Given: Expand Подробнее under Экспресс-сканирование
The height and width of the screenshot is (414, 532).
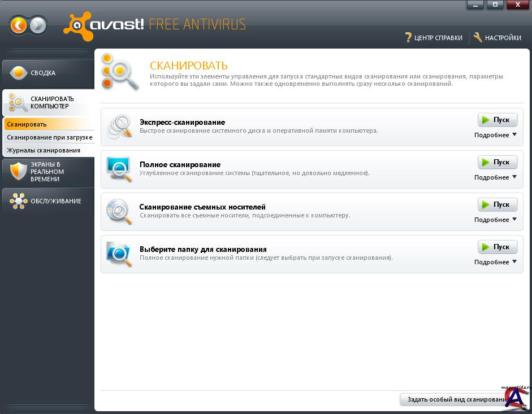Looking at the screenshot, I should point(495,135).
